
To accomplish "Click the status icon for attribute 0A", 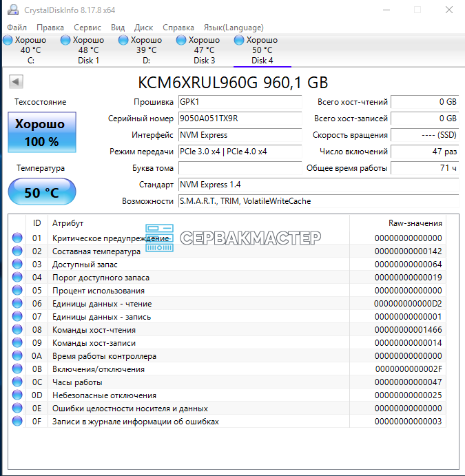I will tap(17, 355).
